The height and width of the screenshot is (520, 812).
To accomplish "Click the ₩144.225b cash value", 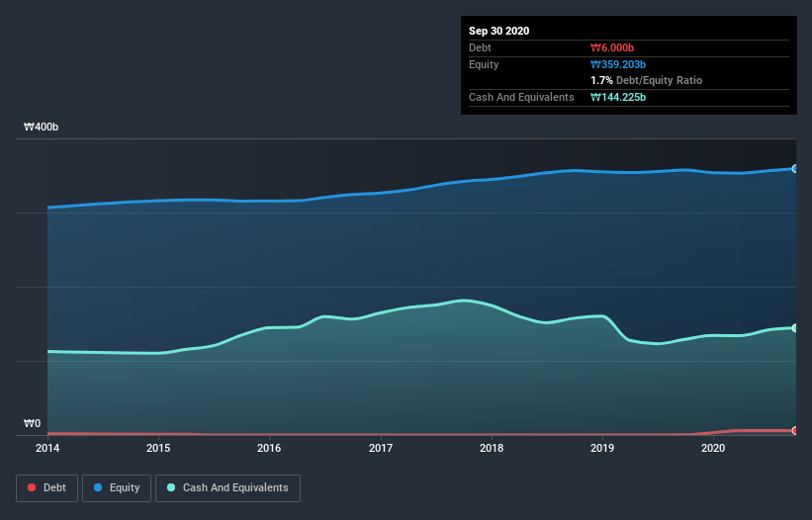I will click(x=618, y=97).
